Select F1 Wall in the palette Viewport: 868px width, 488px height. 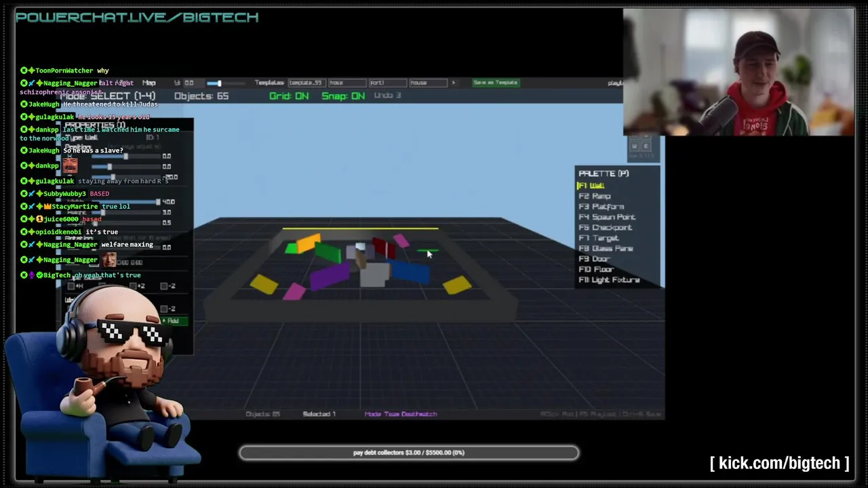point(591,186)
